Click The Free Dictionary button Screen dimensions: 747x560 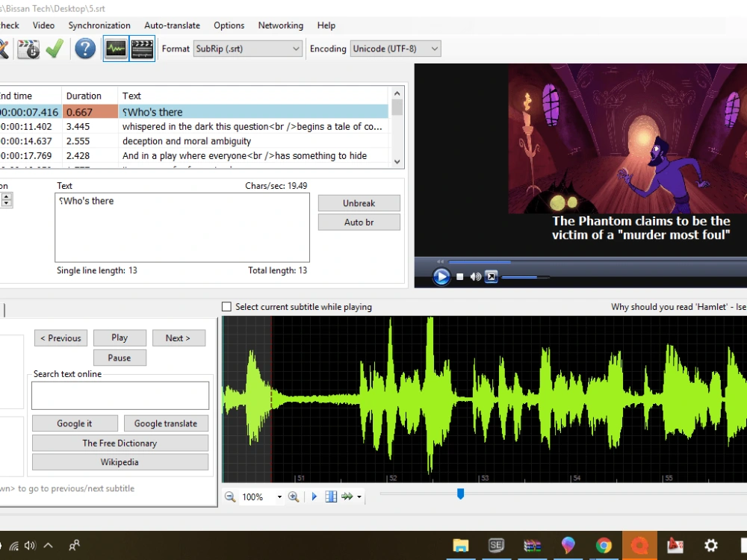pos(120,443)
